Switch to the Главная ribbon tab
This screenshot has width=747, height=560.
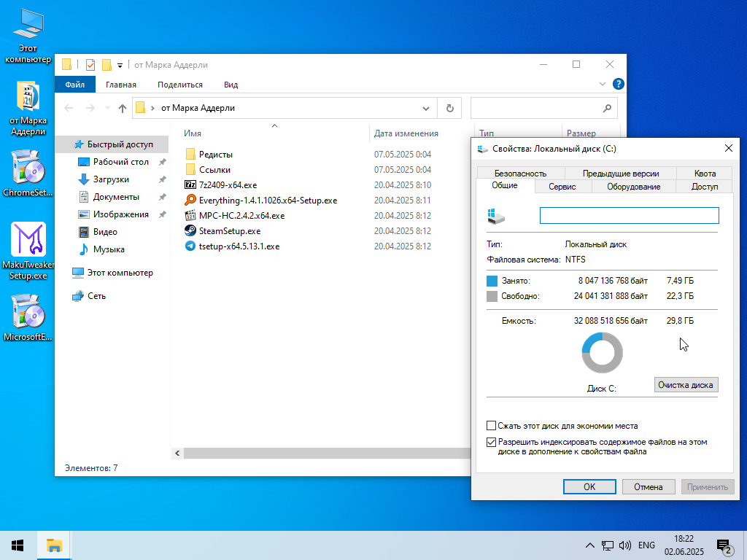[x=121, y=85]
